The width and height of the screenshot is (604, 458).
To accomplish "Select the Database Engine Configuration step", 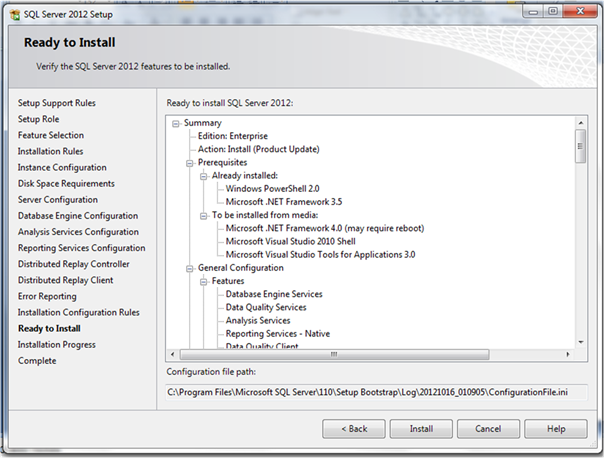I will 78,216.
